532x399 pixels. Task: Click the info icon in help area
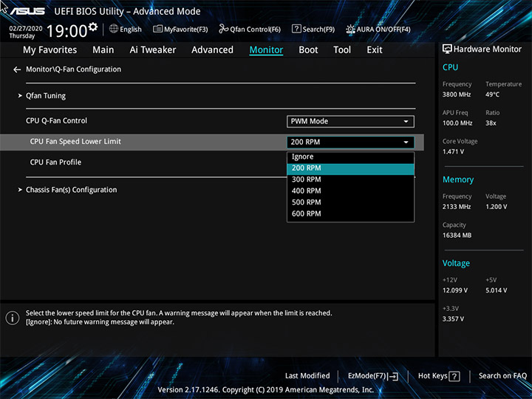13,318
